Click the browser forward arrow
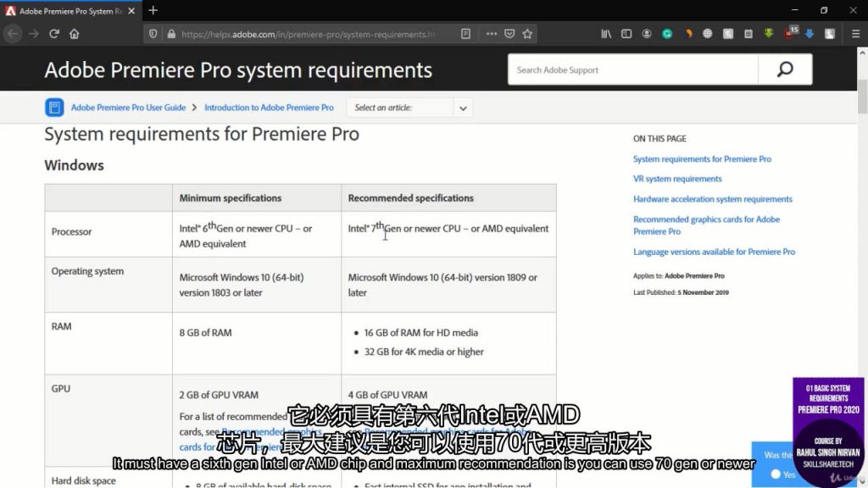This screenshot has height=488, width=868. point(34,34)
